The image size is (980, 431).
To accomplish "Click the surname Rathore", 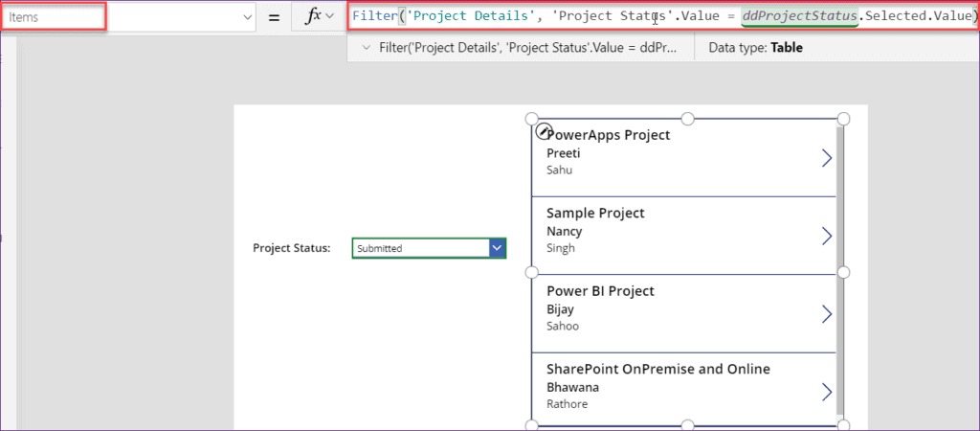I will click(x=567, y=404).
